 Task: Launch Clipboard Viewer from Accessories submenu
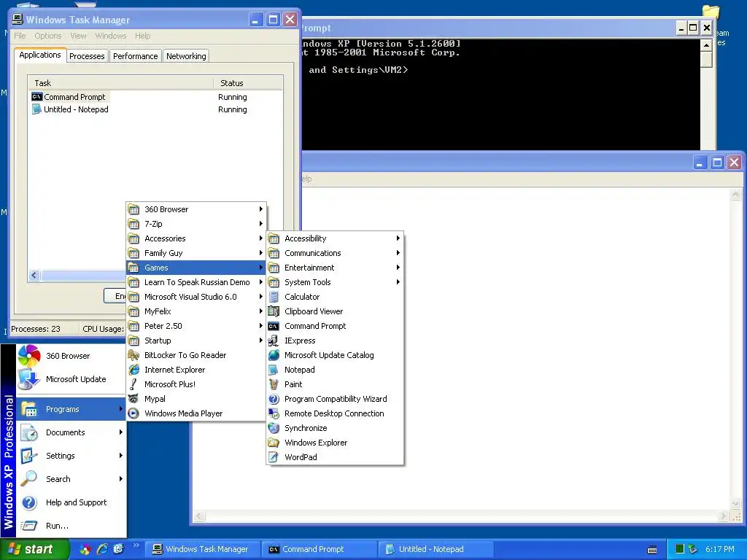point(336,311)
